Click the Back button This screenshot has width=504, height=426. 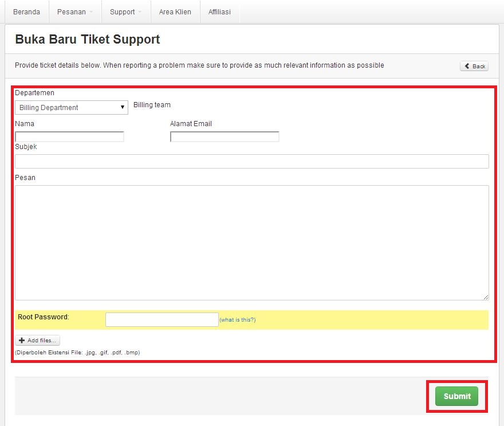click(x=474, y=65)
